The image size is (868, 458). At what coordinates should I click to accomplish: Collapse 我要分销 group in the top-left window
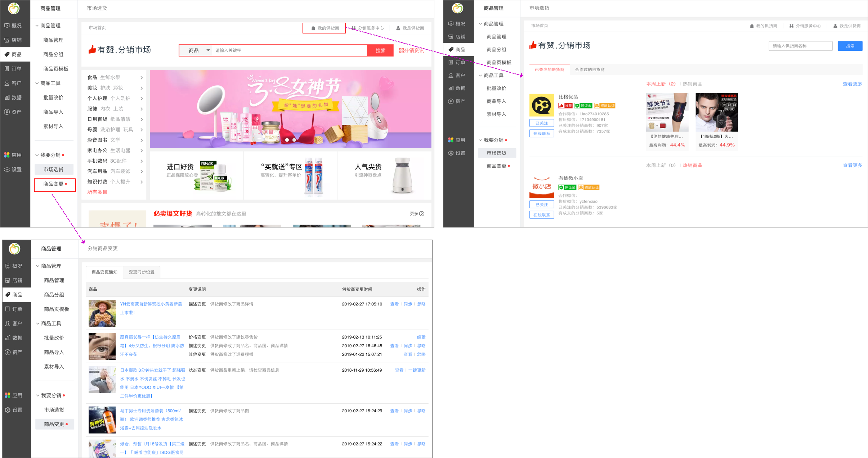click(x=37, y=155)
